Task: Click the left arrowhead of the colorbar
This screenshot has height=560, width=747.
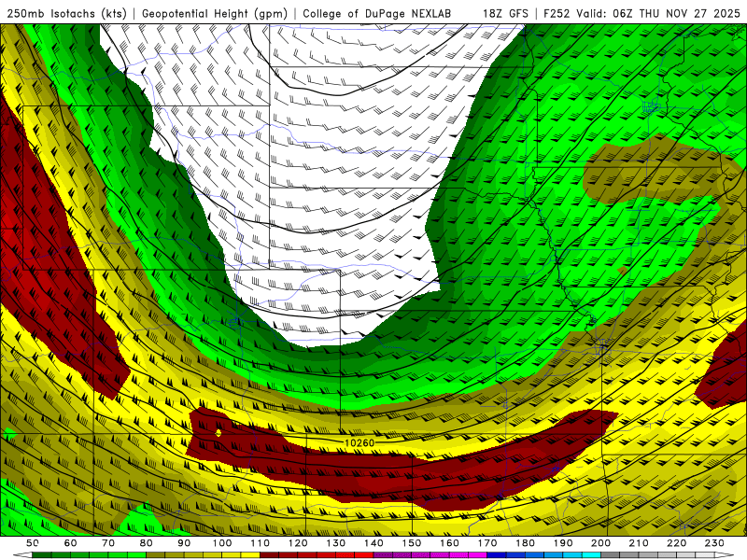Action: pos(22,555)
